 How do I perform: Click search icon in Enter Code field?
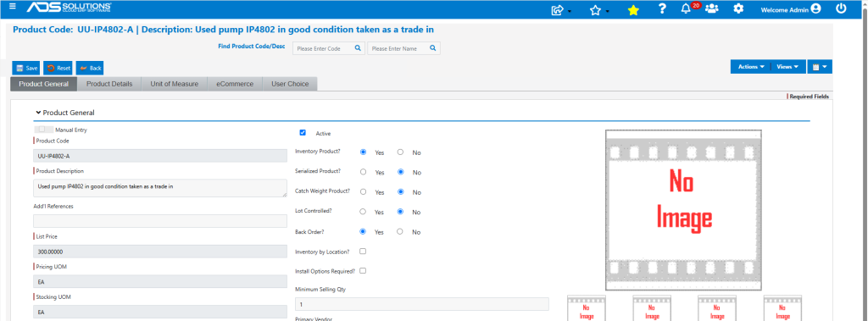click(358, 48)
